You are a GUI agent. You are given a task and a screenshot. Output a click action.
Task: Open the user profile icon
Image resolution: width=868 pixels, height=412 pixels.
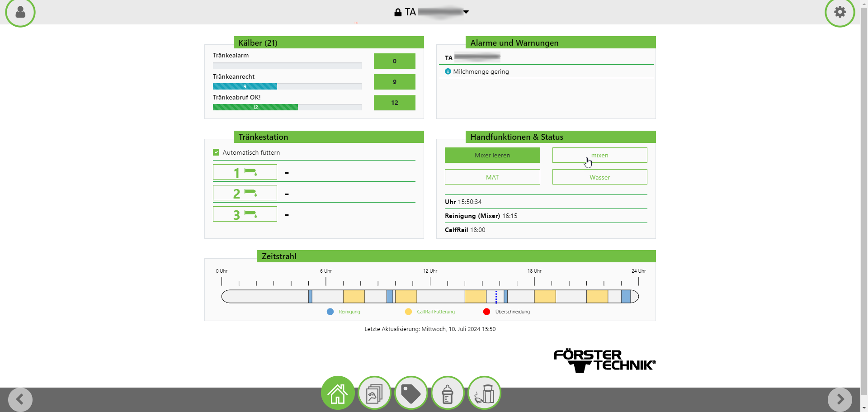[x=20, y=12]
